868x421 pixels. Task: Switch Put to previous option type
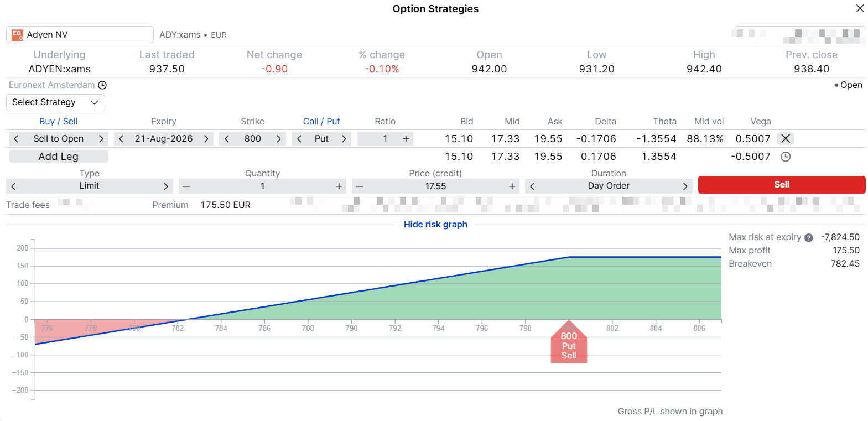299,139
